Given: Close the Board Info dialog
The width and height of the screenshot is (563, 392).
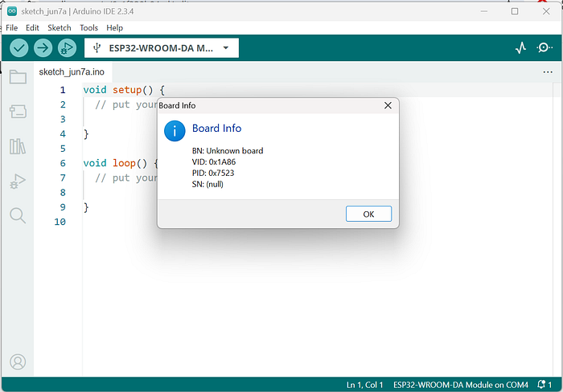Looking at the screenshot, I should coord(388,105).
